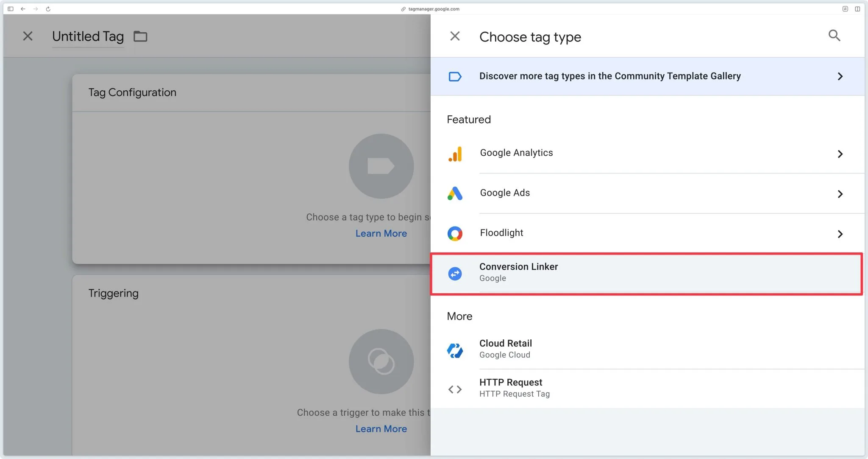Open Learn More under Triggering
Image resolution: width=868 pixels, height=459 pixels.
(x=381, y=429)
